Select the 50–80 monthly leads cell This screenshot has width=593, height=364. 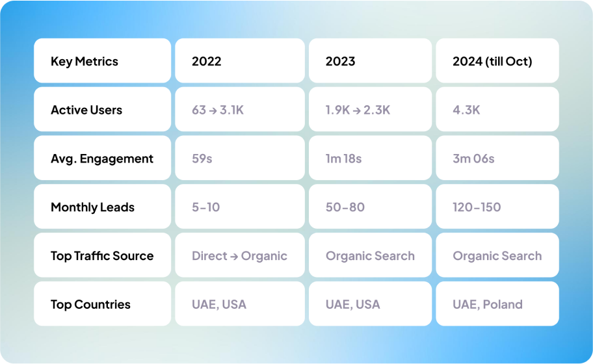[369, 207]
